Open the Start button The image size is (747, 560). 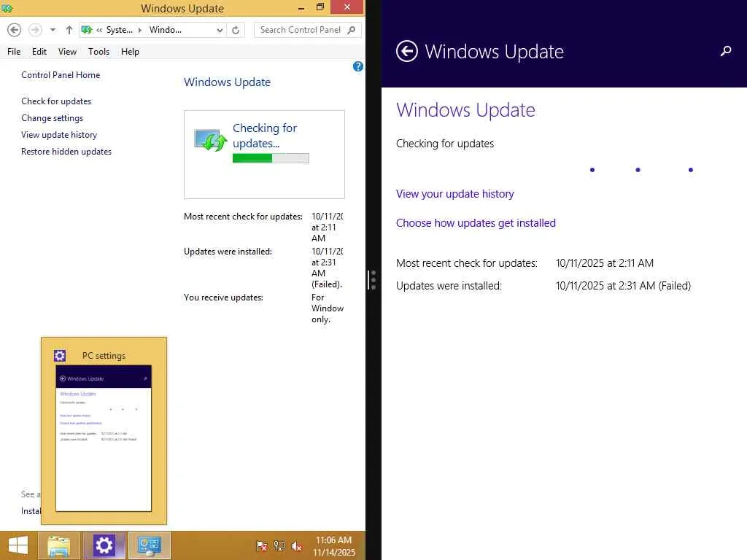18,545
